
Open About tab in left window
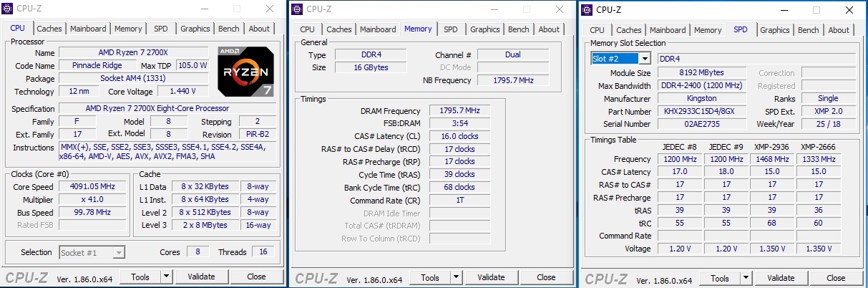point(259,29)
